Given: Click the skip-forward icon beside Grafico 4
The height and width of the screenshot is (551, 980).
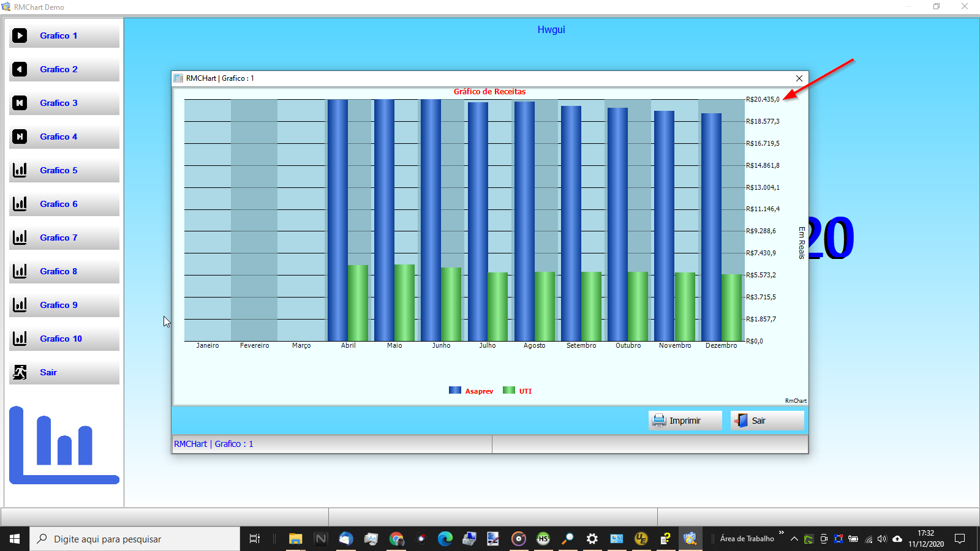Looking at the screenshot, I should 20,137.
